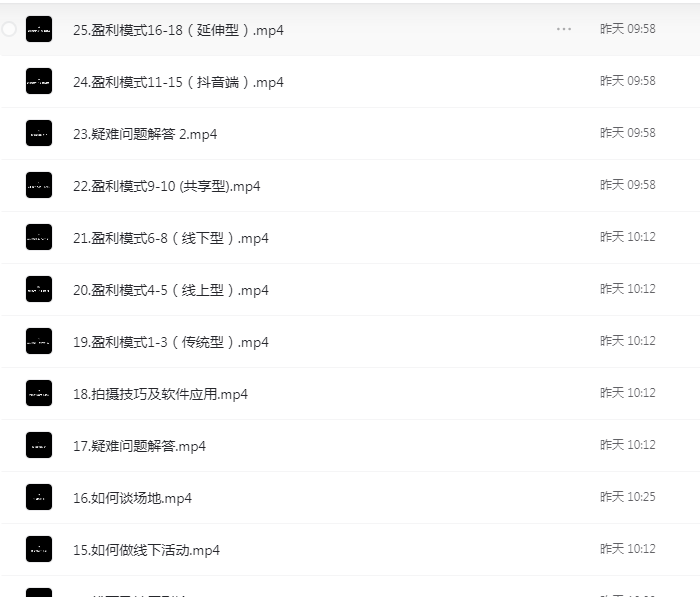Click video icon beside 24.盈利模式11-15 (抖音端)

click(39, 82)
